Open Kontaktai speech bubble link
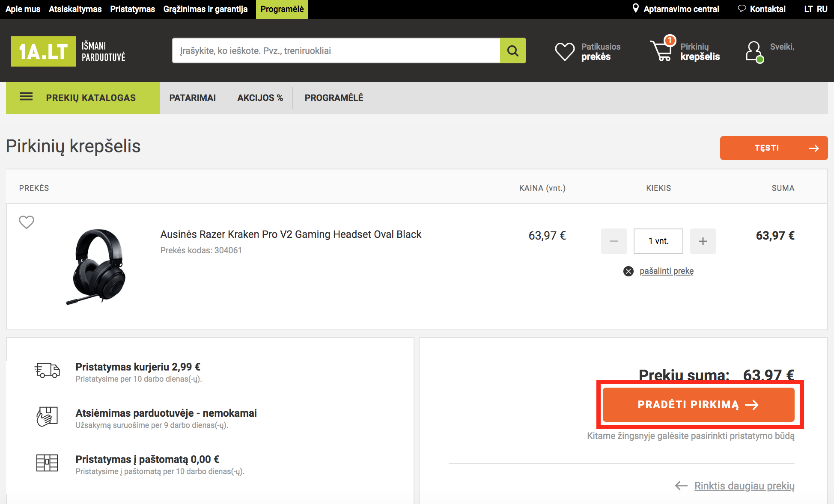Image resolution: width=834 pixels, height=504 pixels. 762,9
